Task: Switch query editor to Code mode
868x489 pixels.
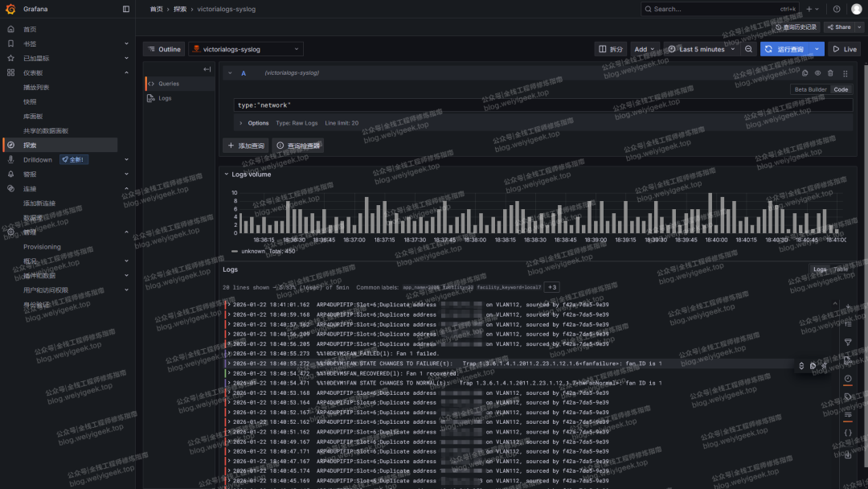Action: coord(841,90)
